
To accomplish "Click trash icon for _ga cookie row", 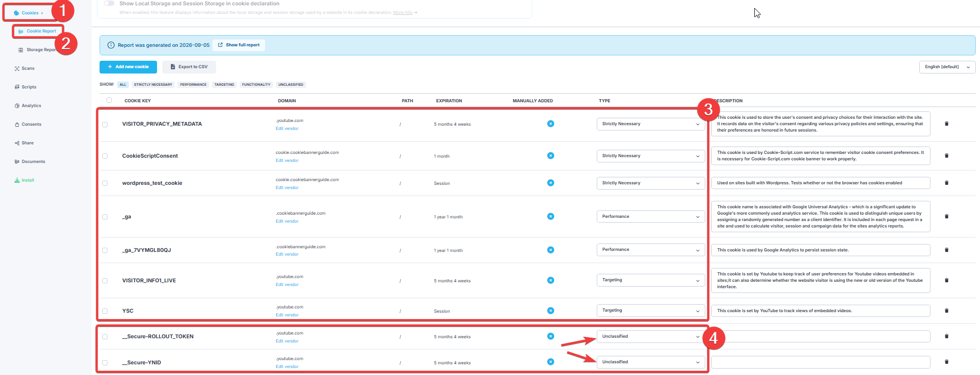I will pos(946,216).
